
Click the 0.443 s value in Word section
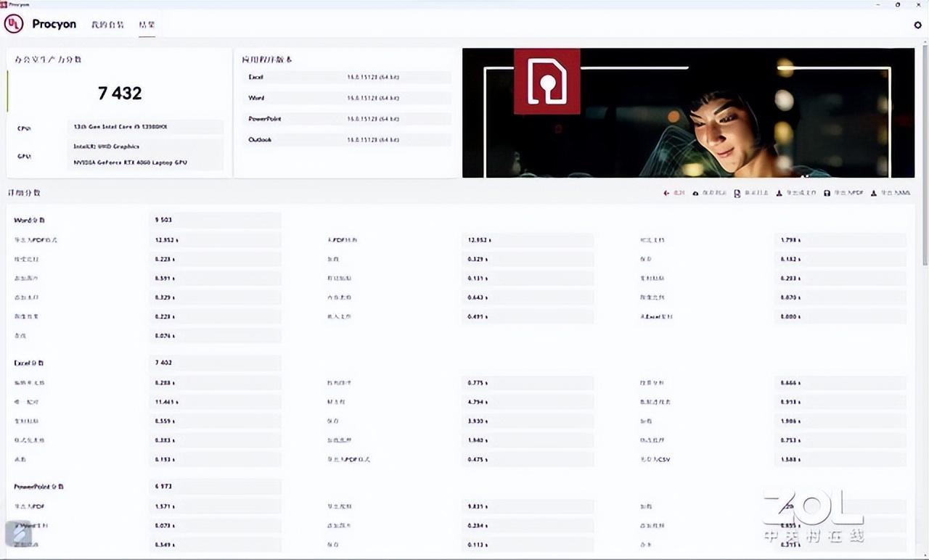point(477,297)
